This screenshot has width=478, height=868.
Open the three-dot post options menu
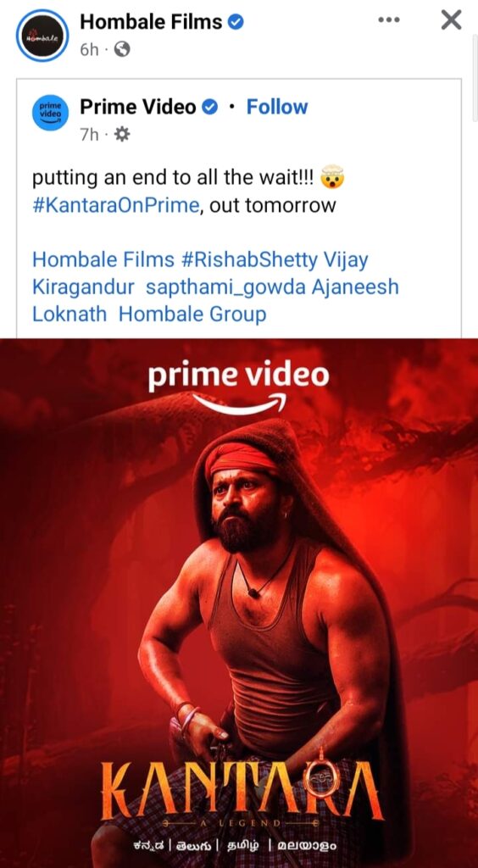(x=388, y=20)
